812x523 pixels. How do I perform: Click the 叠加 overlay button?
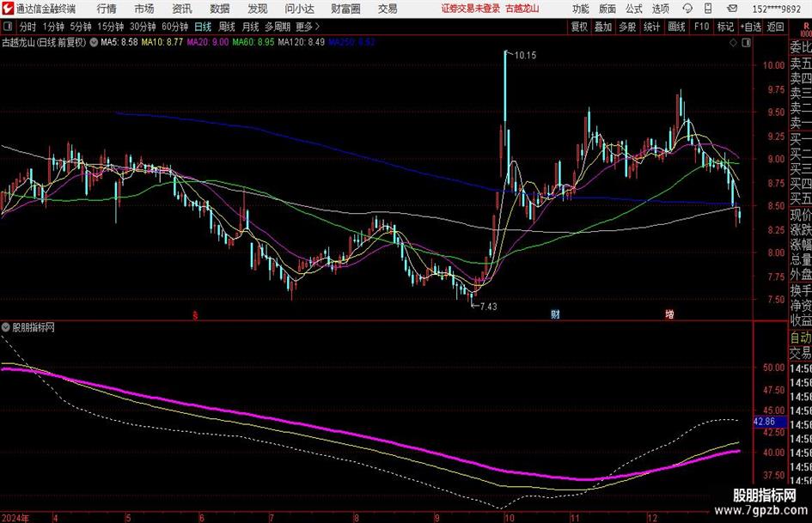pyautogui.click(x=603, y=27)
